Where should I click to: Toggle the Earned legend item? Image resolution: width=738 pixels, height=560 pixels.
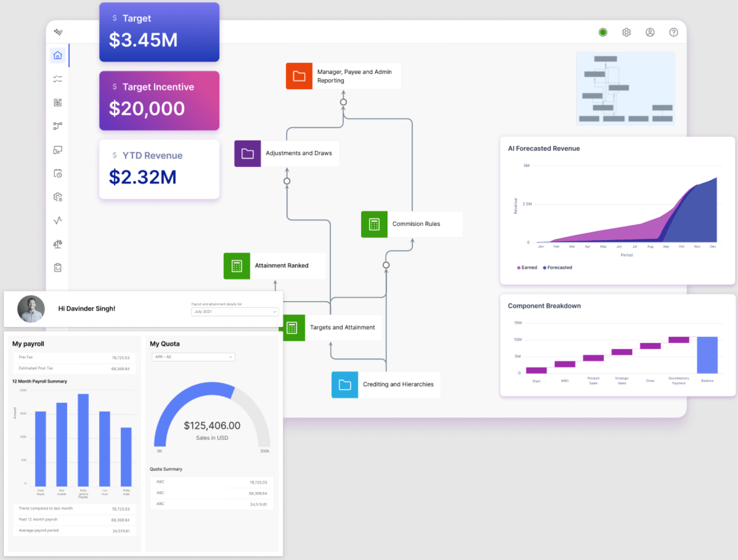click(527, 267)
